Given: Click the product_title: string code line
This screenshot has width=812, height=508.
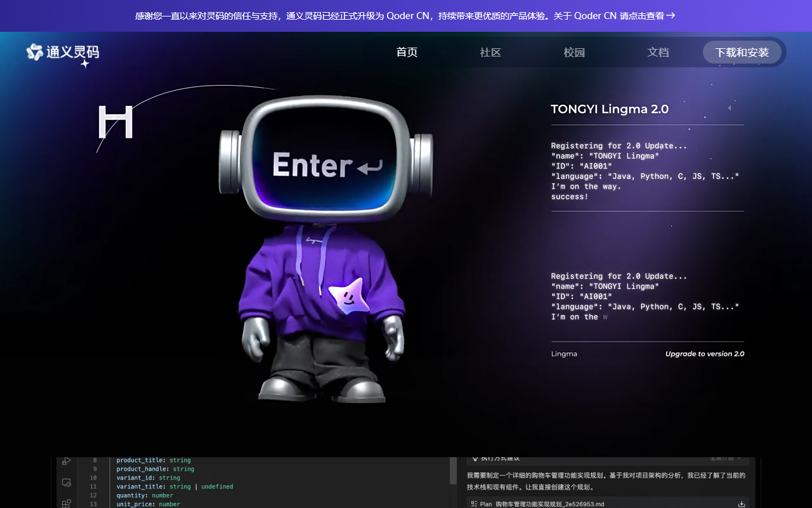Looking at the screenshot, I should tap(154, 460).
